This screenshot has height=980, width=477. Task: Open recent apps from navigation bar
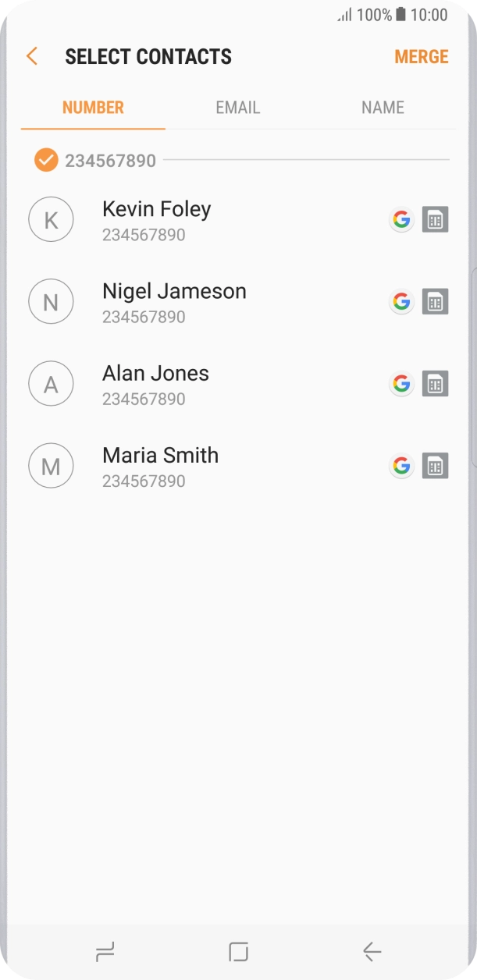coord(105,951)
